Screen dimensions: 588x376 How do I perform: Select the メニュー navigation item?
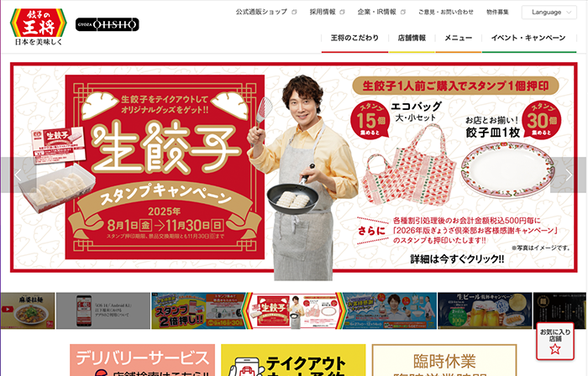click(459, 38)
